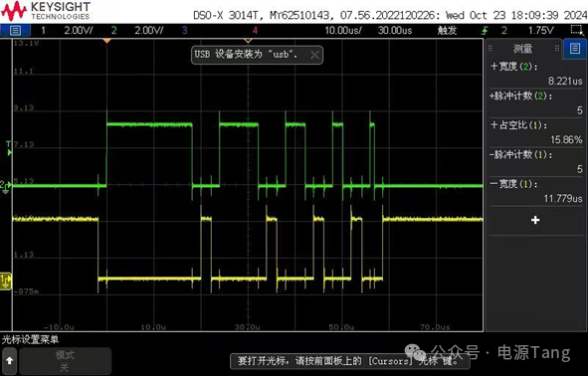588x376 pixels.
Task: Select the 测量 measurements tab
Action: (523, 49)
